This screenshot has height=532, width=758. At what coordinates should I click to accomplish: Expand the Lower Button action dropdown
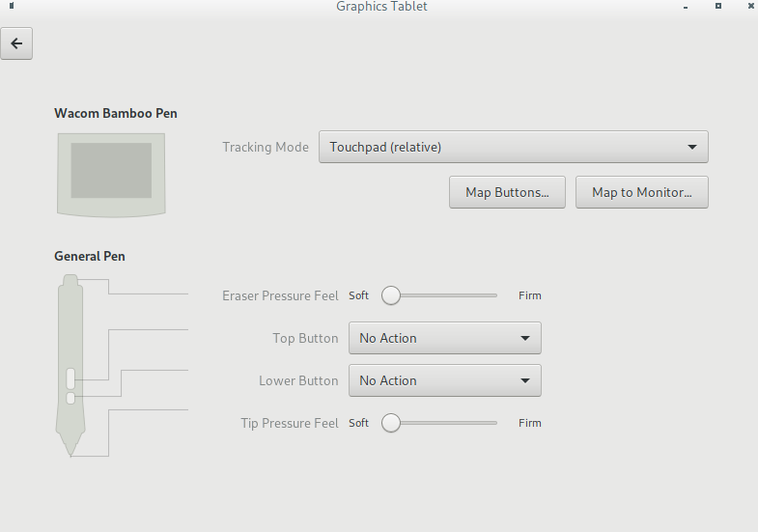[445, 380]
